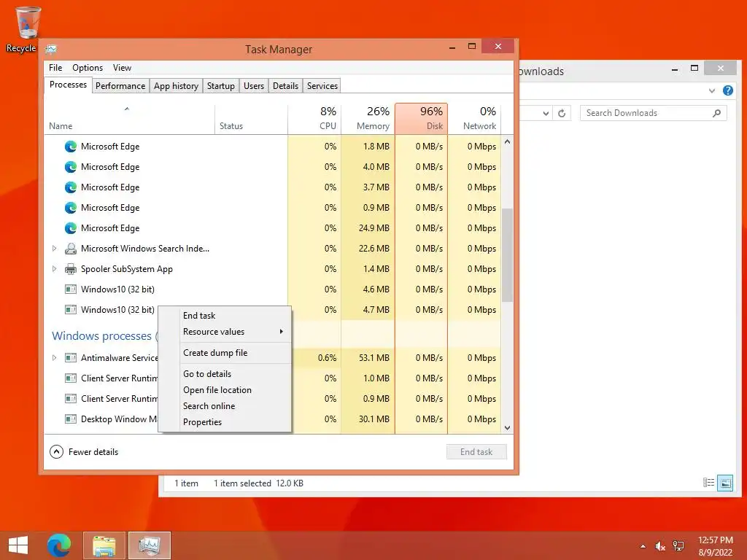Open Resource values submenu arrow
The height and width of the screenshot is (560, 747).
282,332
